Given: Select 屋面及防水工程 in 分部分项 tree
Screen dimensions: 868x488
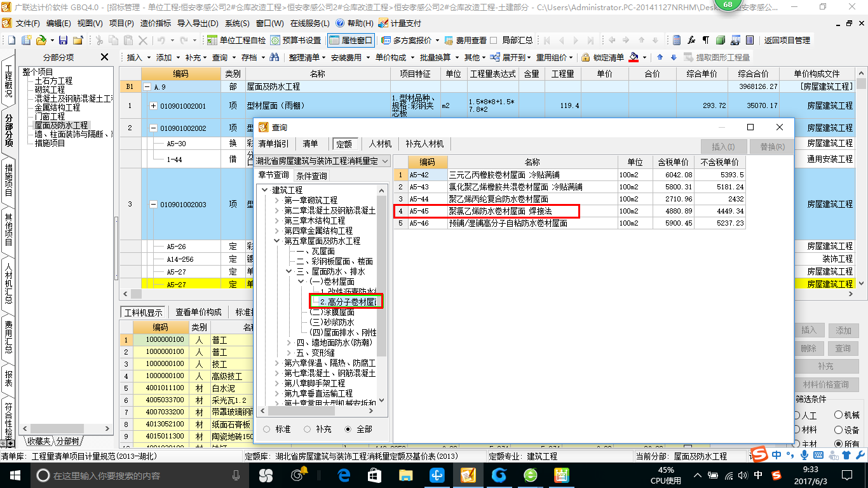Looking at the screenshot, I should (61, 125).
